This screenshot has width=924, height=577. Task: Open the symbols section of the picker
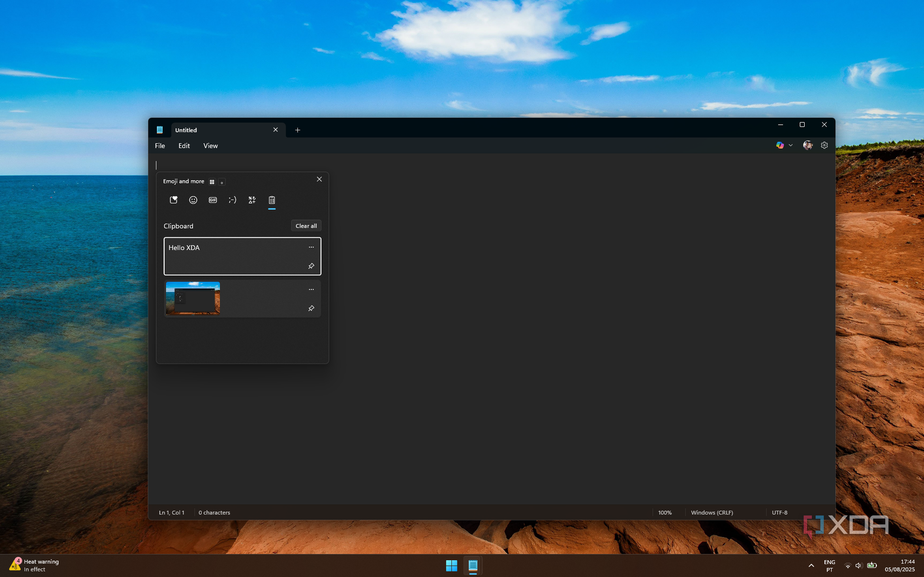click(x=251, y=200)
